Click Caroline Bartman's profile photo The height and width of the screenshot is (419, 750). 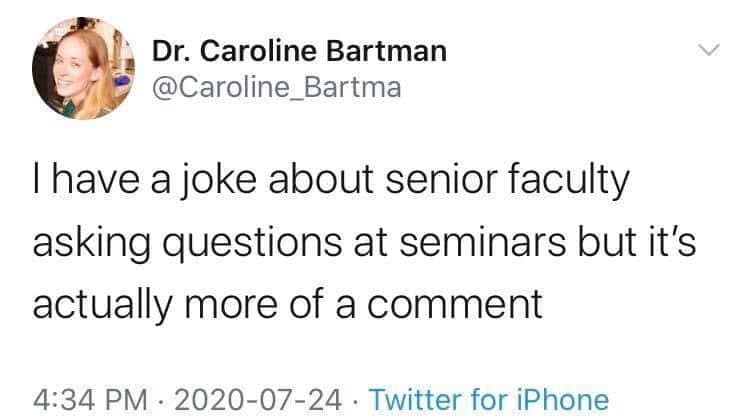click(78, 68)
